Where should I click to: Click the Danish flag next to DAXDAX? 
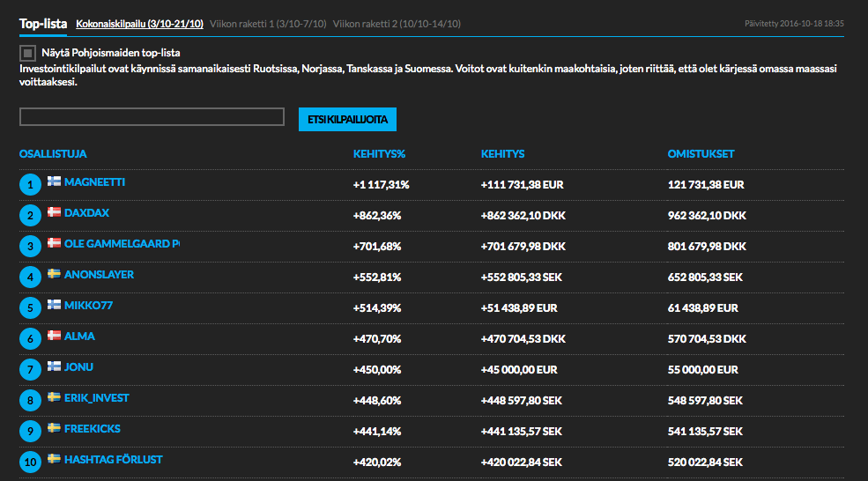pos(55,212)
